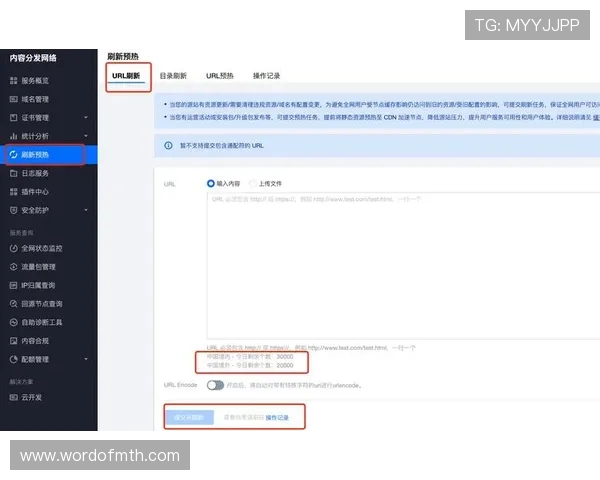Switch to the URL预热 tab

click(x=220, y=76)
